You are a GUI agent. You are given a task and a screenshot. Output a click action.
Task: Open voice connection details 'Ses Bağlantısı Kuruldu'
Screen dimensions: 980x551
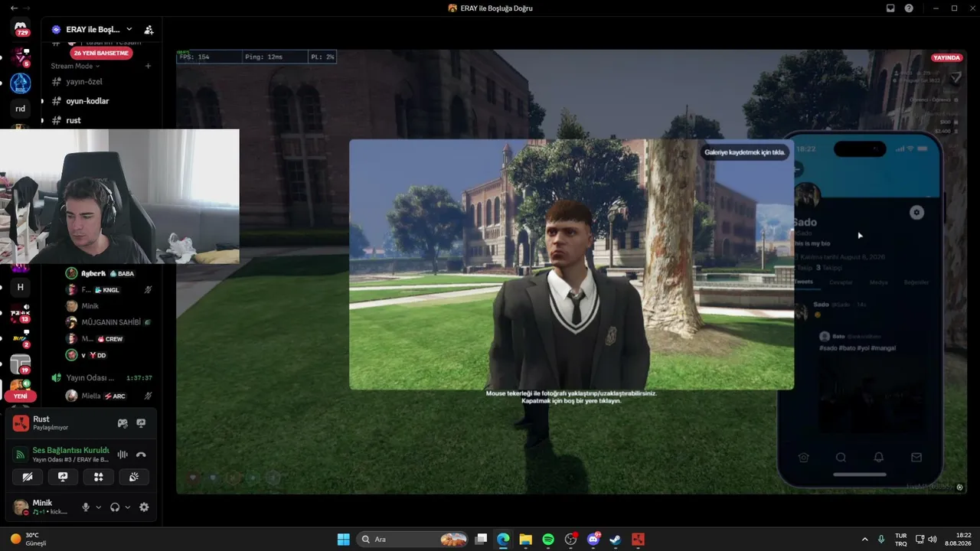coord(70,451)
